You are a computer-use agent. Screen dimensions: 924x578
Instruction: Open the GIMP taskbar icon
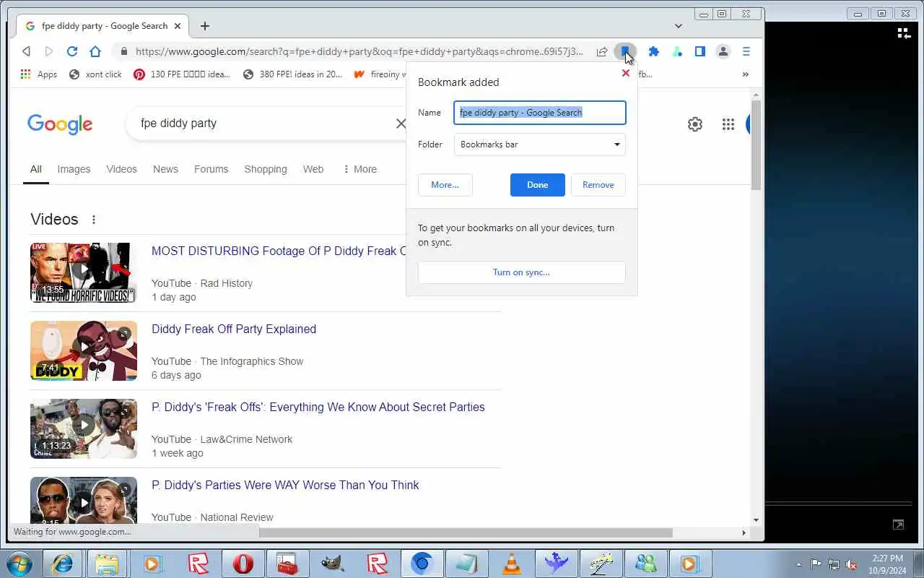(x=332, y=564)
